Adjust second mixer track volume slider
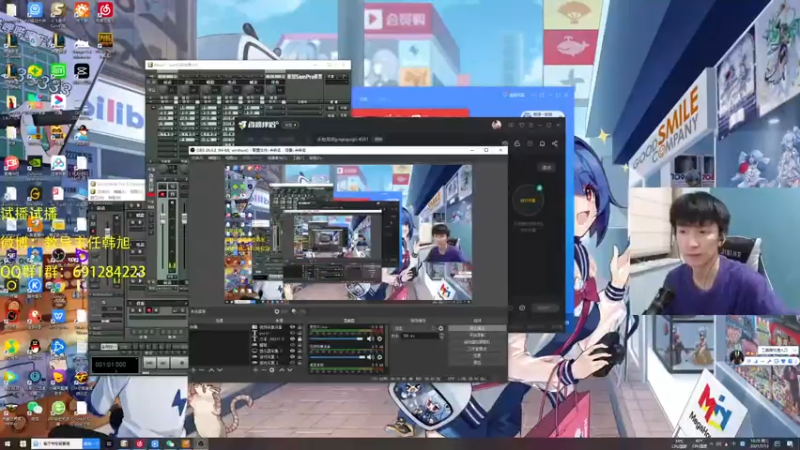This screenshot has width=800, height=450. coord(338,357)
